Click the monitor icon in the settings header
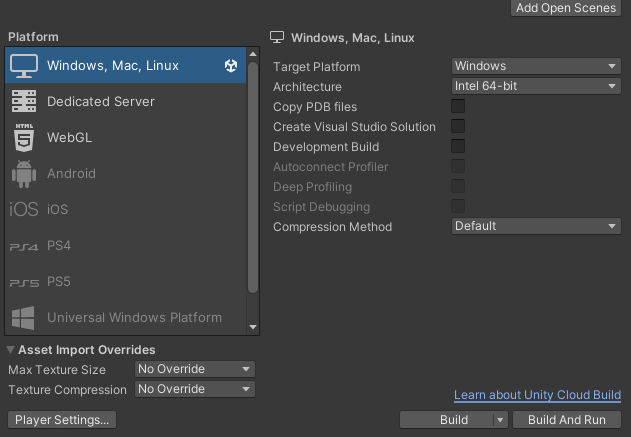The width and height of the screenshot is (631, 437). coord(277,37)
